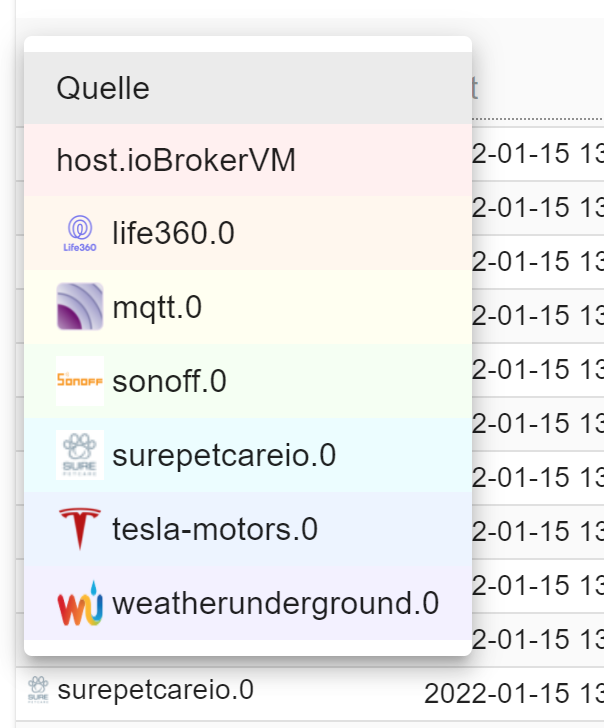
Task: Click the 2022-01-15 timestamp in bottom row
Action: pos(514,694)
